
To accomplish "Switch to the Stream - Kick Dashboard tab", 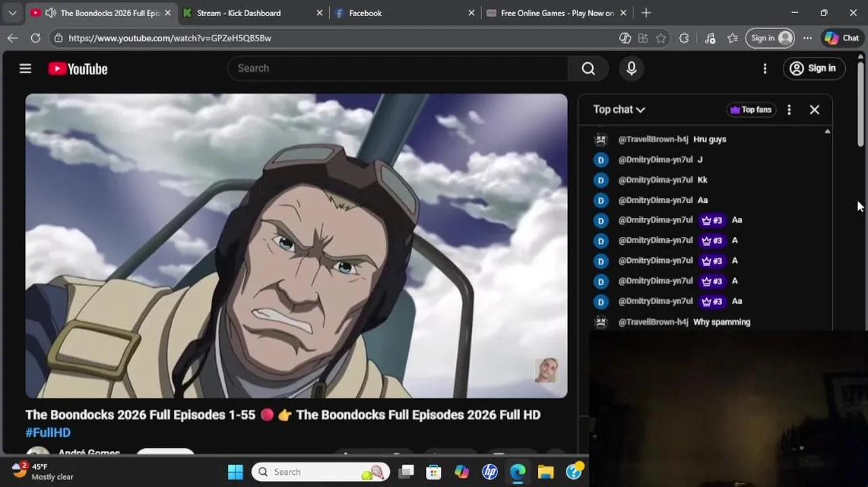I will tap(239, 13).
